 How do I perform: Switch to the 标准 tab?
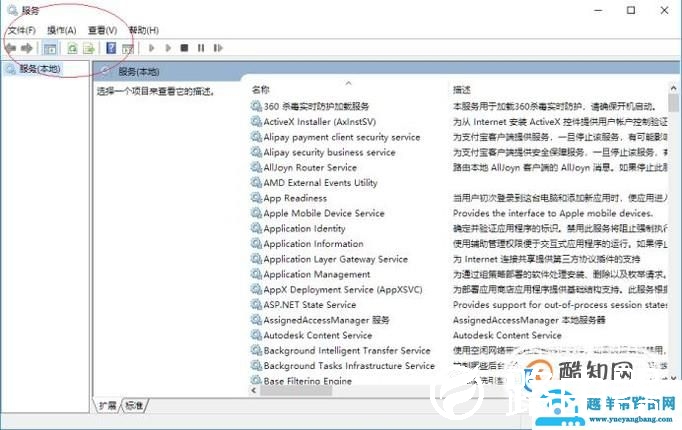click(x=134, y=406)
